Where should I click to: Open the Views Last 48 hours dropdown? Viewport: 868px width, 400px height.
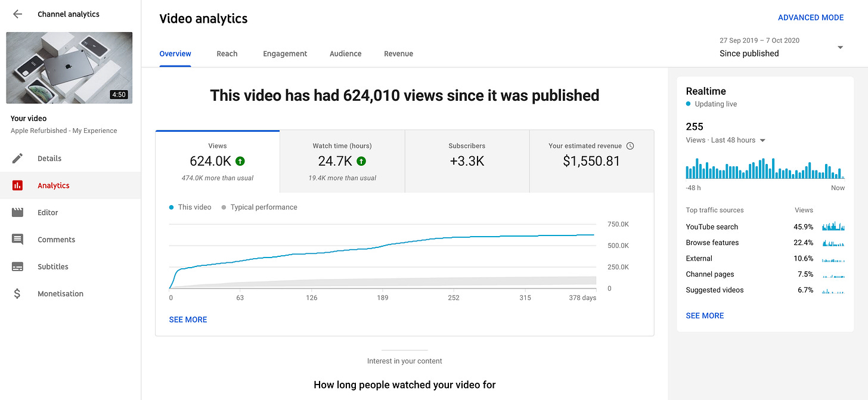pos(762,141)
